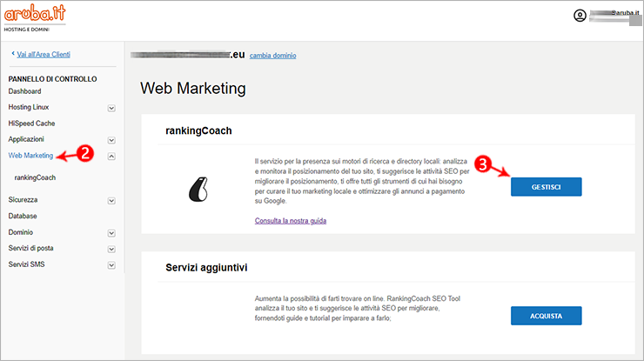The height and width of the screenshot is (361, 644).
Task: Open the rankingCoach submenu entry
Action: (x=35, y=177)
